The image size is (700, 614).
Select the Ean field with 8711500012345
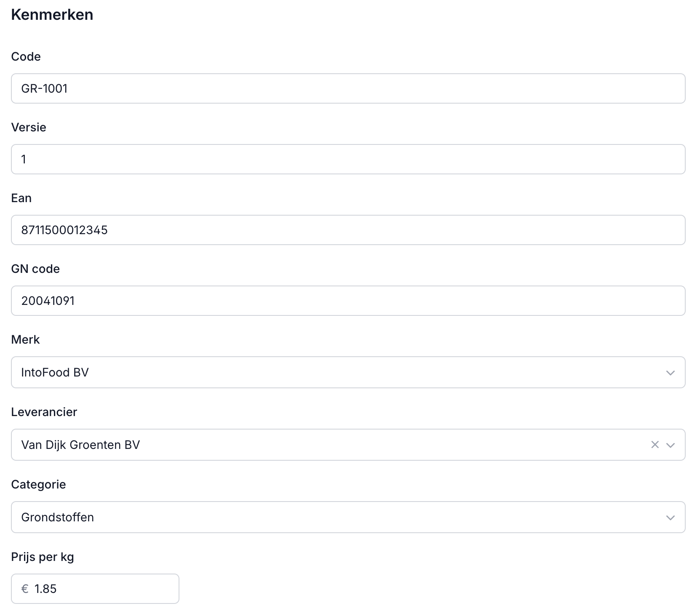(348, 230)
